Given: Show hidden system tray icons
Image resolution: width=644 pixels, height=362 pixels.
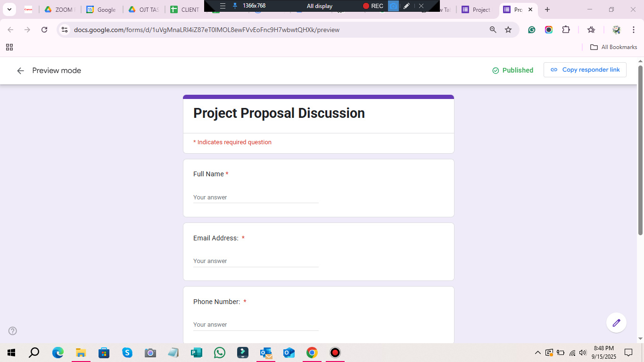Looking at the screenshot, I should pyautogui.click(x=537, y=353).
